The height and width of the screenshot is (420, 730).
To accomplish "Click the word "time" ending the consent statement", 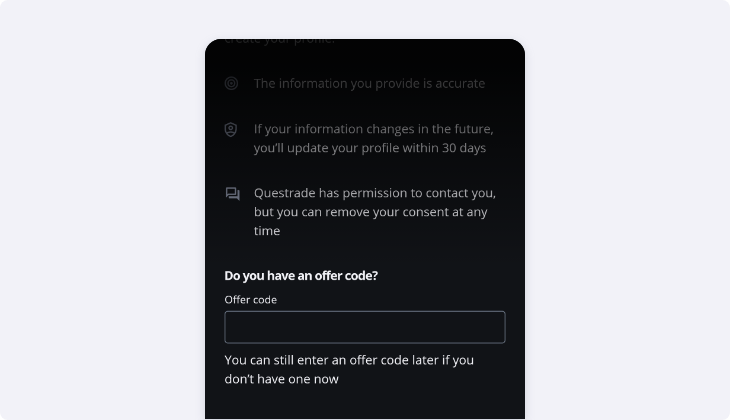I will [x=267, y=231].
